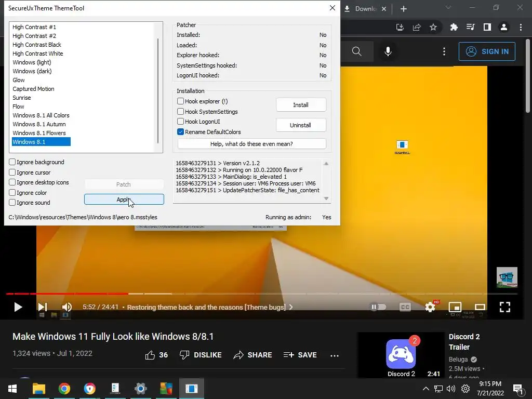532x399 pixels.
Task: Click the YouTube play button
Action: pos(18,307)
